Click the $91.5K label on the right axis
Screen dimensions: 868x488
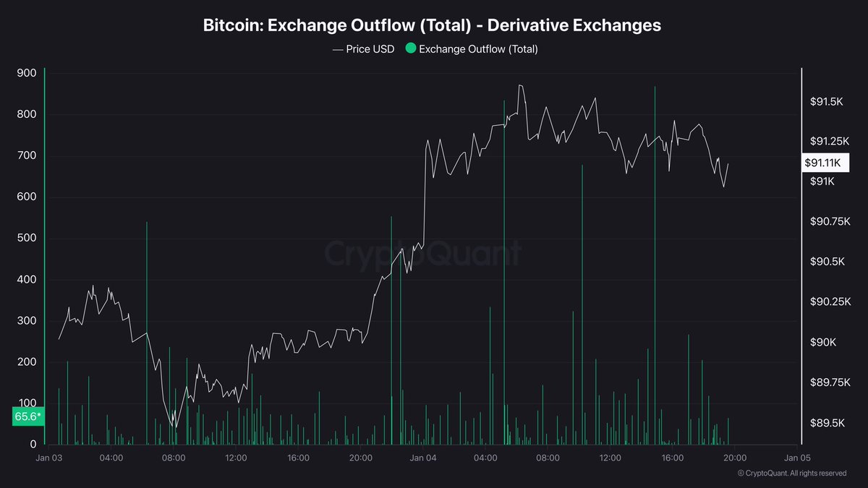coord(826,102)
